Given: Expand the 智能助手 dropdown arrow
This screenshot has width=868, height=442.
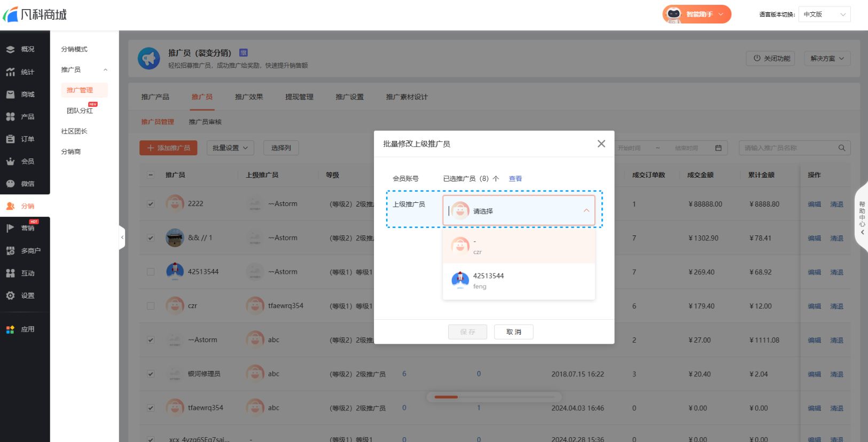Looking at the screenshot, I should click(x=721, y=14).
